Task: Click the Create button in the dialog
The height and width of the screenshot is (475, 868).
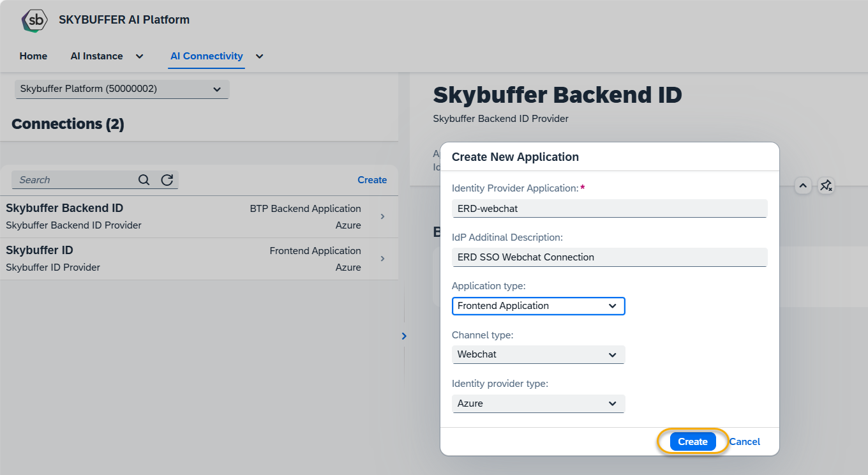Action: (x=692, y=442)
